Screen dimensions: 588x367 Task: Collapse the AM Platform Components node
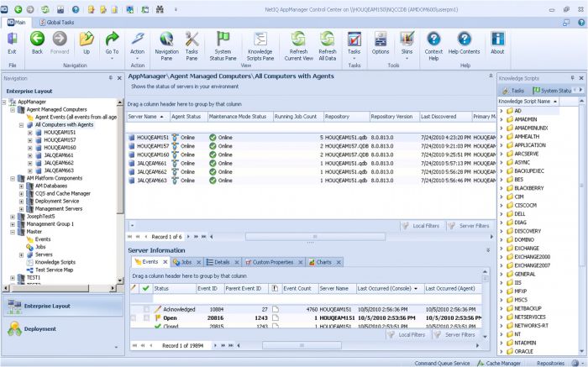(x=13, y=178)
